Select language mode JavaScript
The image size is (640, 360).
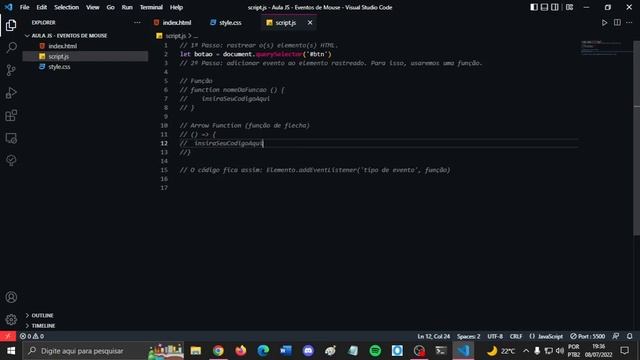547,336
